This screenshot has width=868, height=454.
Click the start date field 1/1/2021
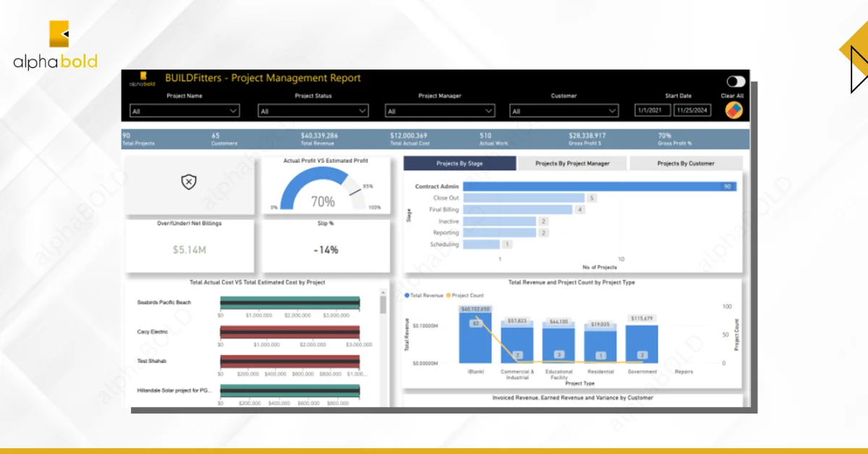pyautogui.click(x=652, y=111)
